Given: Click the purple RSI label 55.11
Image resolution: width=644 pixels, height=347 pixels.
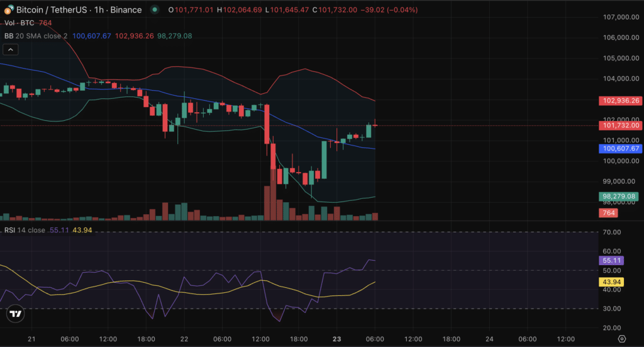Looking at the screenshot, I should (611, 261).
